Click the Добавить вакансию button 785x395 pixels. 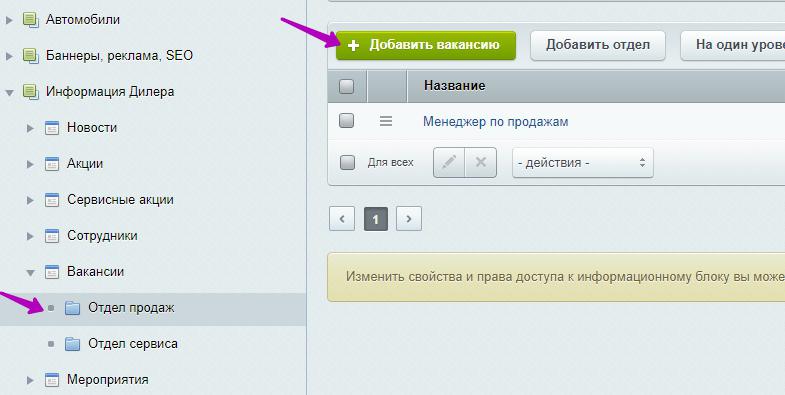click(x=426, y=46)
